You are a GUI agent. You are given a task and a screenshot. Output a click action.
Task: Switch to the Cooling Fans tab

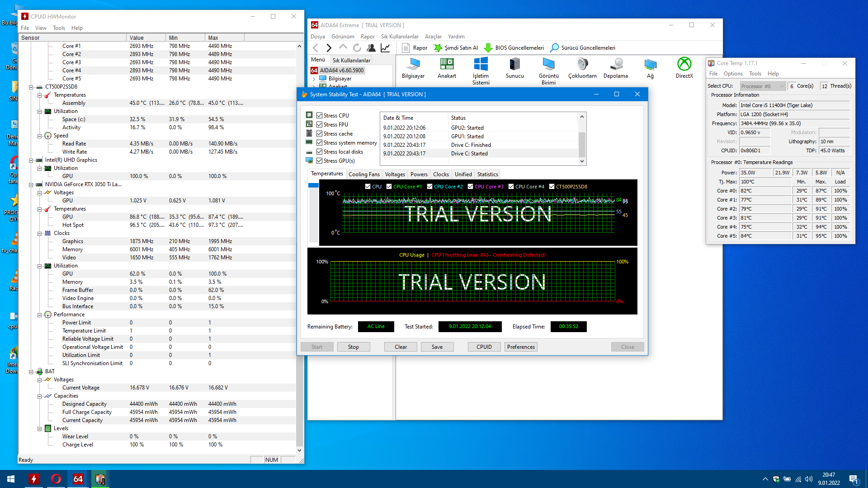pyautogui.click(x=364, y=174)
